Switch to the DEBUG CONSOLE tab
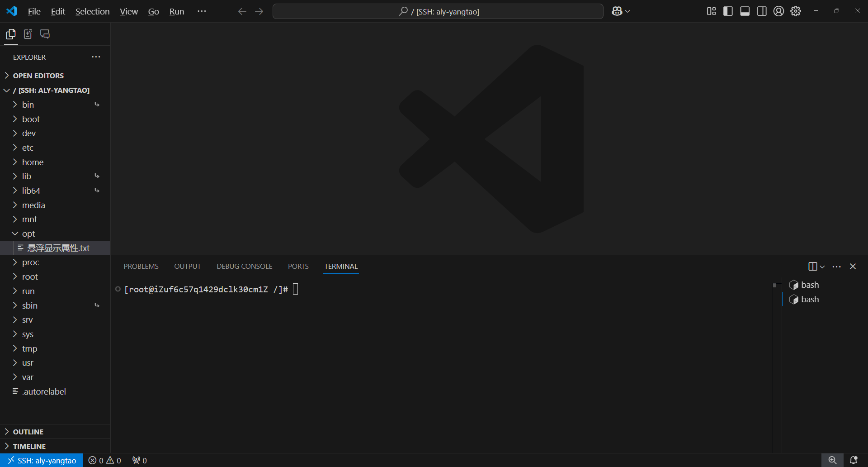This screenshot has height=467, width=868. pos(245,266)
